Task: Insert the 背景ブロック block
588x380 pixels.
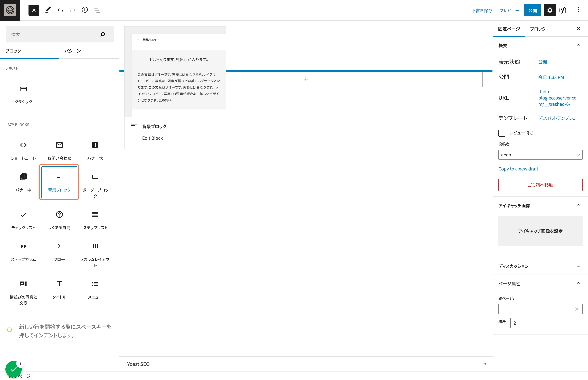Action: click(59, 182)
